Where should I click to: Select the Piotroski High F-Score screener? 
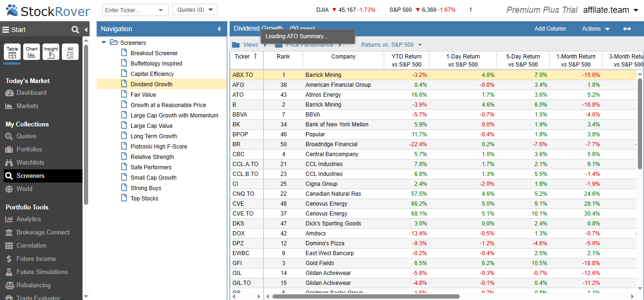tap(159, 147)
